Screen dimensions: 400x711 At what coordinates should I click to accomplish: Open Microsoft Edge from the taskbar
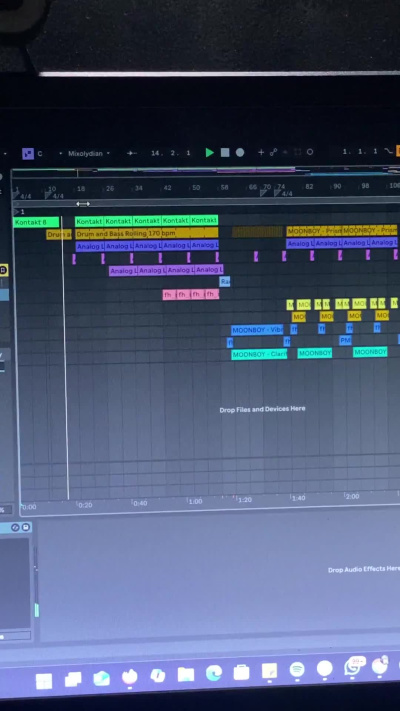(x=214, y=673)
